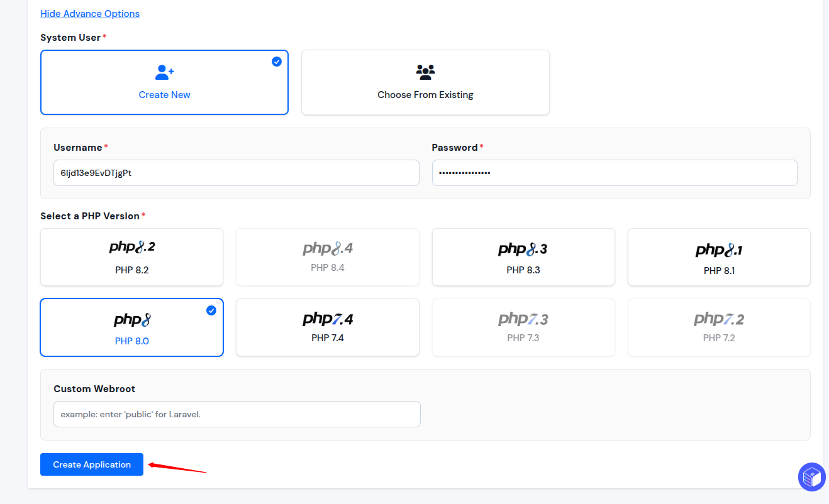Click the PHP 8.4 logo

(328, 248)
